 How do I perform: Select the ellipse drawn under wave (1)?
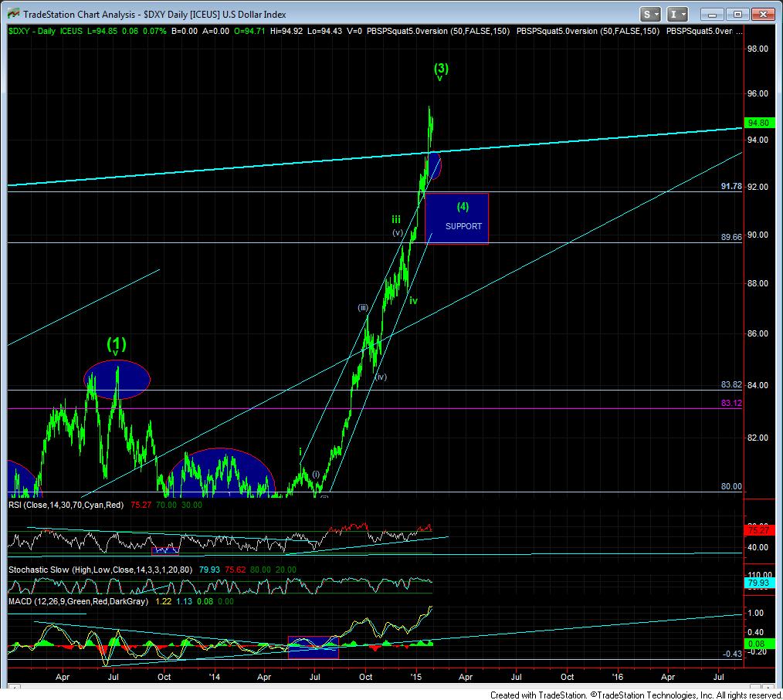pyautogui.click(x=117, y=379)
